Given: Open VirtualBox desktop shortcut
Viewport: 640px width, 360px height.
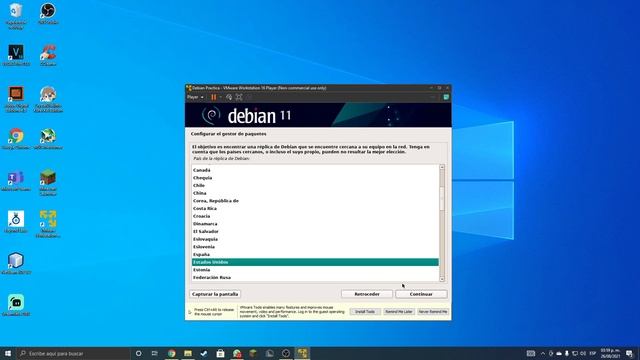Looking at the screenshot, I should pos(16,264).
